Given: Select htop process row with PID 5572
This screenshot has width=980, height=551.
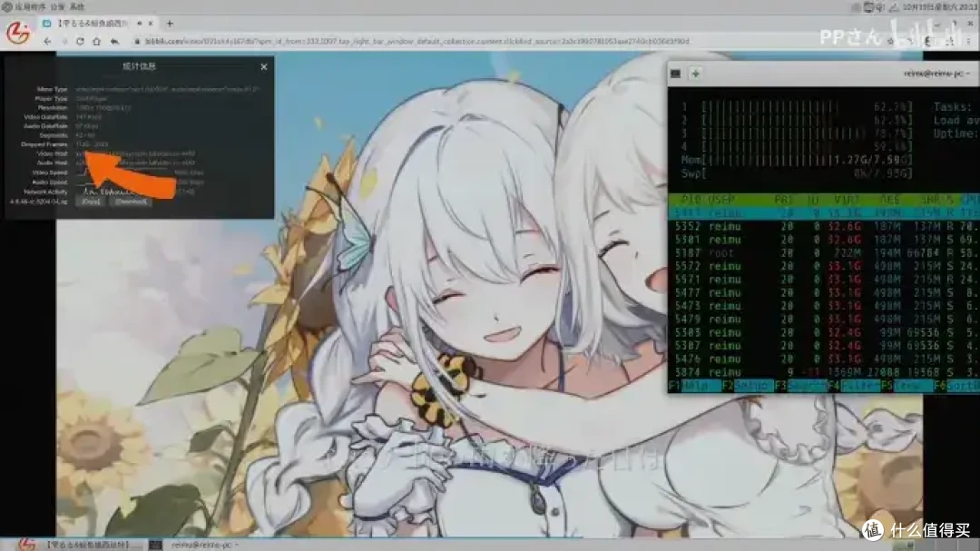Looking at the screenshot, I should click(824, 266).
